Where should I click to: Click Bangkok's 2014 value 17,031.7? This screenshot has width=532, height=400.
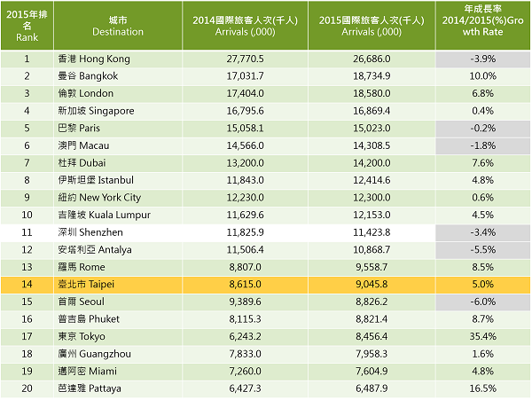click(245, 76)
